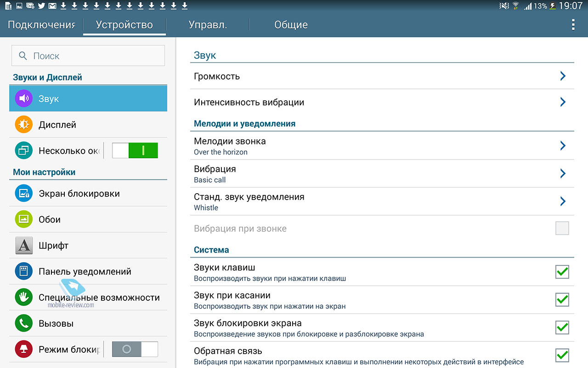Tap the Gmail notification icon in status bar
Image resolution: width=588 pixels, height=368 pixels.
click(x=52, y=6)
